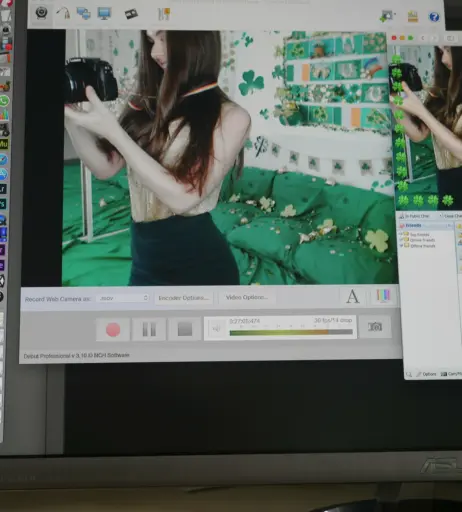Screen dimensions: 462x512
Task: Click the Video Options button
Action: pos(247,297)
